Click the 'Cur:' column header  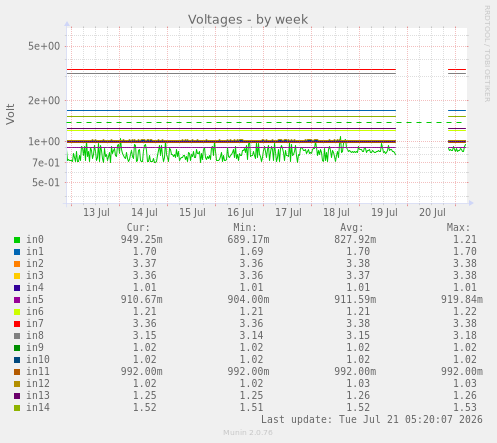[138, 228]
